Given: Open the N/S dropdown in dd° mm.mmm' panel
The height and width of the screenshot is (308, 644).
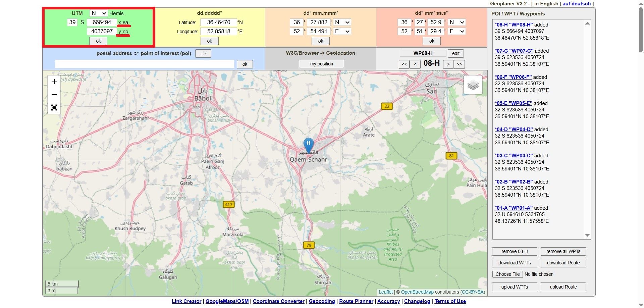Looking at the screenshot, I should tap(342, 22).
